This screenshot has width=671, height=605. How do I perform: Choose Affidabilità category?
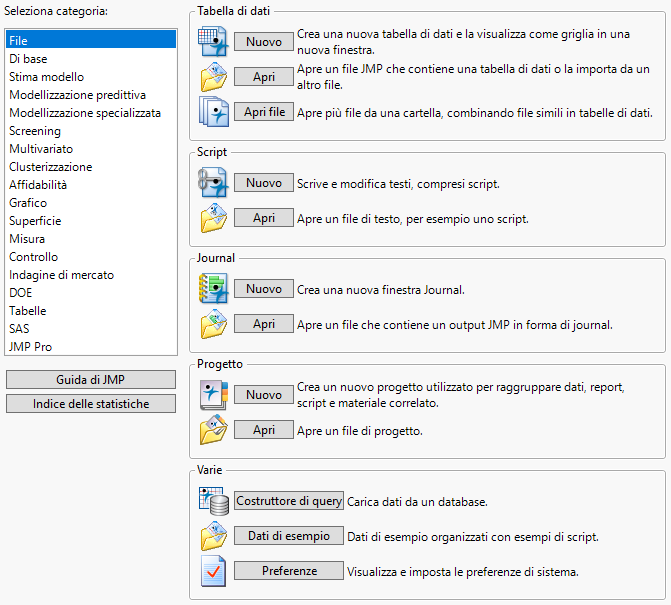click(x=91, y=184)
